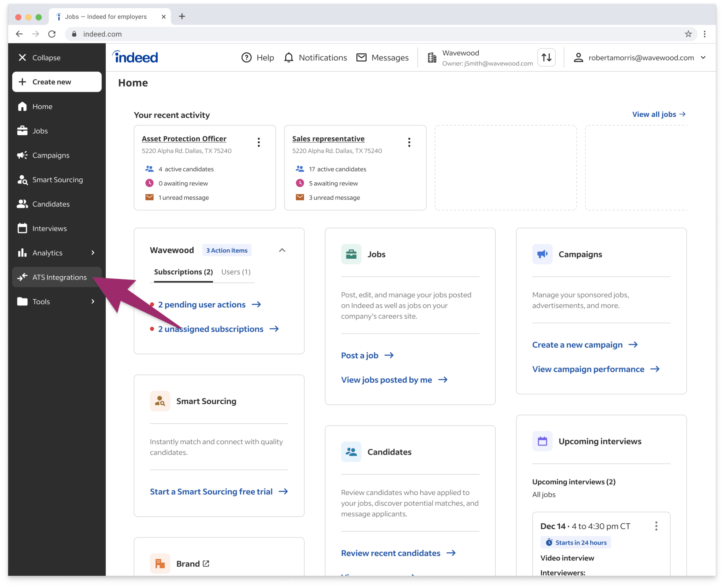
Task: Select the Subscriptions (2) tab
Action: click(x=183, y=272)
